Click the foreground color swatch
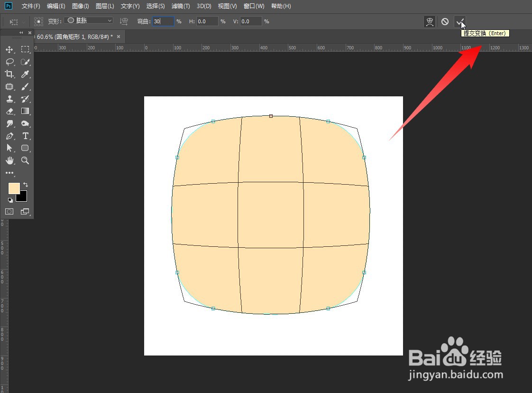This screenshot has height=393, width=532. (14, 188)
